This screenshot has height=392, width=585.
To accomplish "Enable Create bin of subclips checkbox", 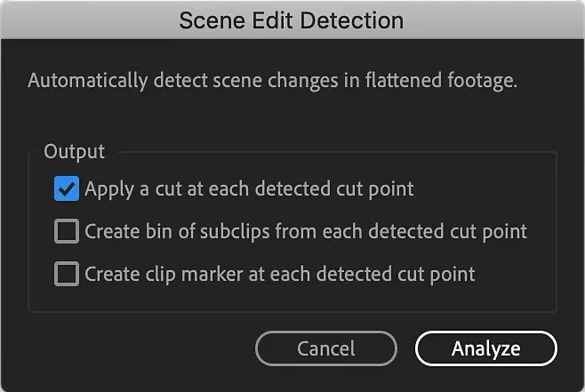I will pos(67,232).
